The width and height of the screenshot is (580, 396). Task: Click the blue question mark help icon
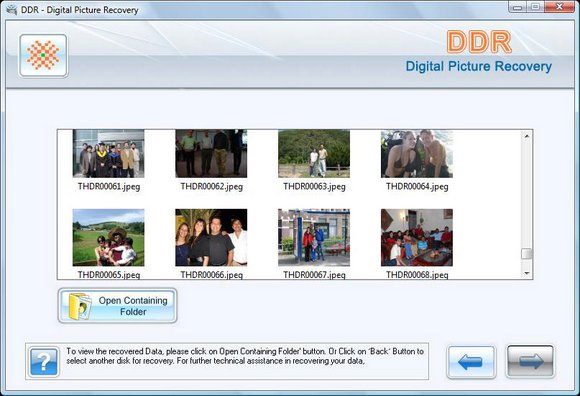tap(44, 362)
